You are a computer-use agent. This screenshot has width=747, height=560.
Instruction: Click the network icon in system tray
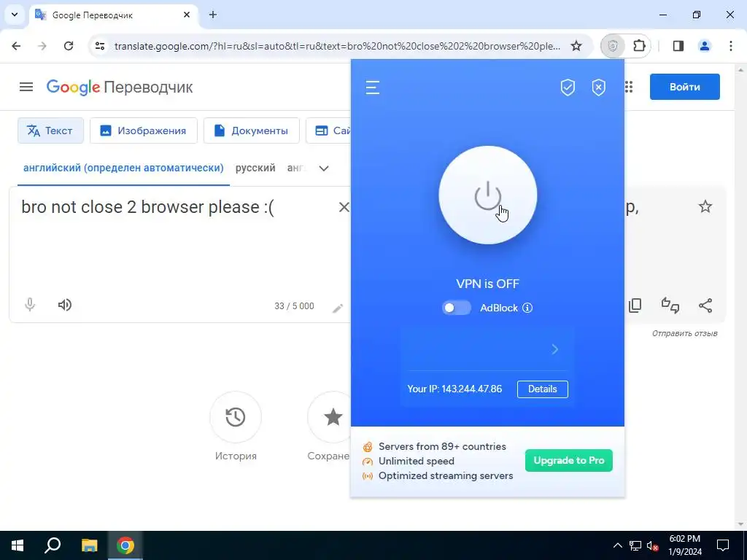(635, 545)
